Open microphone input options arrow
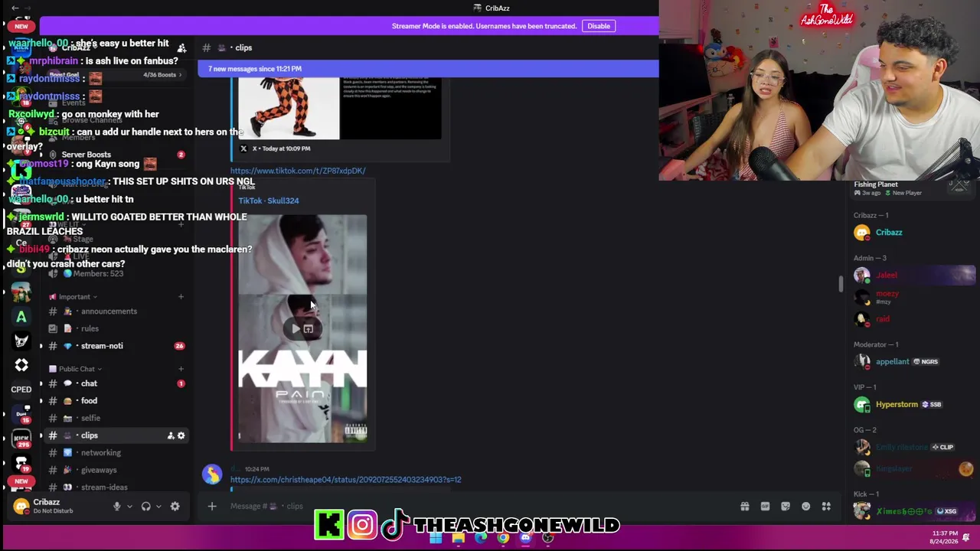Image resolution: width=980 pixels, height=551 pixels. coord(129,506)
